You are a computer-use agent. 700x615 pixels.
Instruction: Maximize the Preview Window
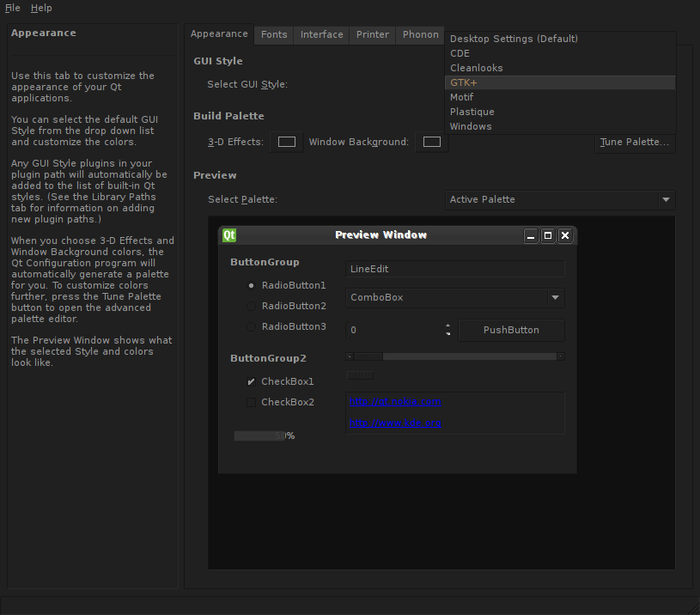(548, 235)
